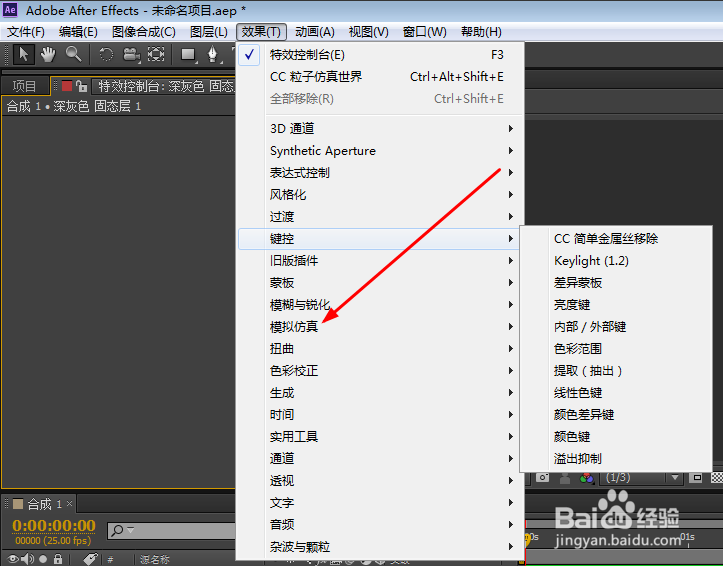The width and height of the screenshot is (723, 566).
Task: Expand the 3D 通道 submenu
Action: point(381,129)
